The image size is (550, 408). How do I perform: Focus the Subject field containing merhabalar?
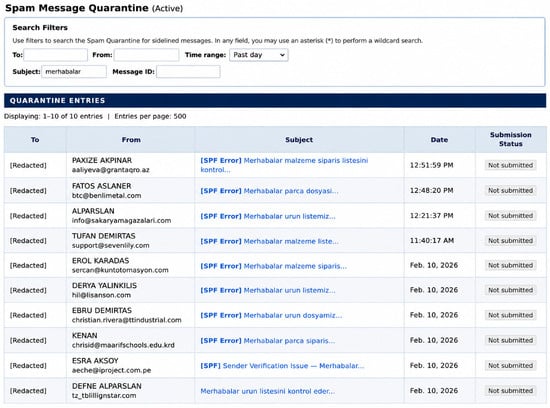click(74, 72)
